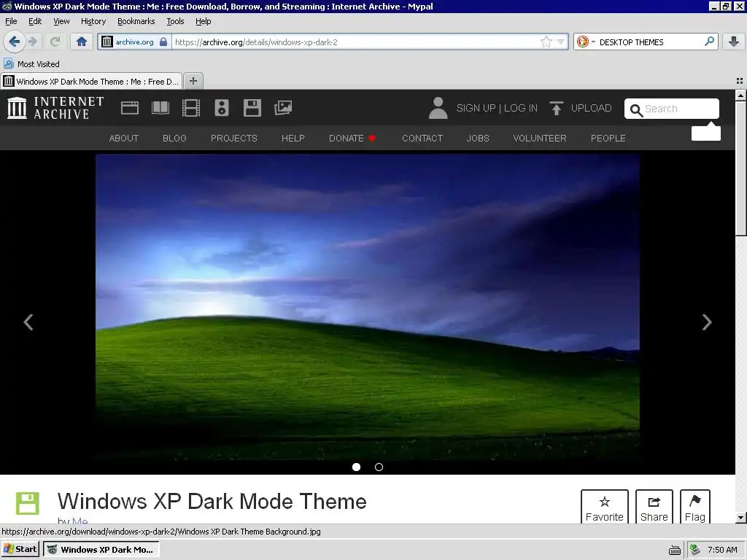The height and width of the screenshot is (560, 747).
Task: Open the Texts book icon
Action: (x=160, y=108)
